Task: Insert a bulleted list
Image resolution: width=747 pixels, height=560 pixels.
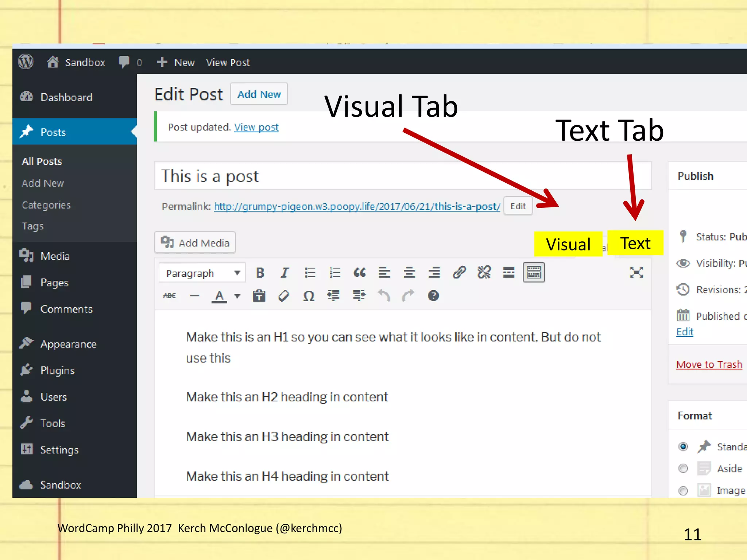Action: tap(310, 272)
